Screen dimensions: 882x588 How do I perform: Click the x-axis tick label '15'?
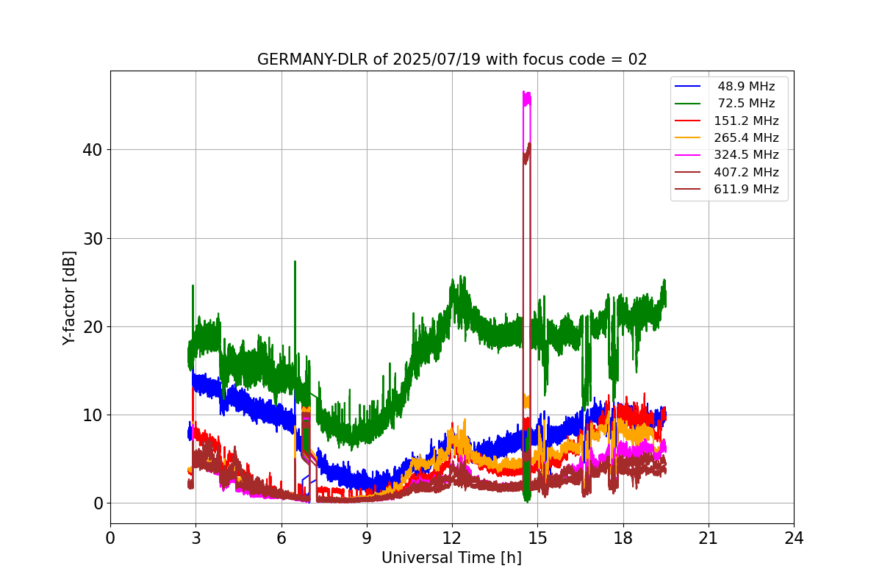tap(537, 538)
